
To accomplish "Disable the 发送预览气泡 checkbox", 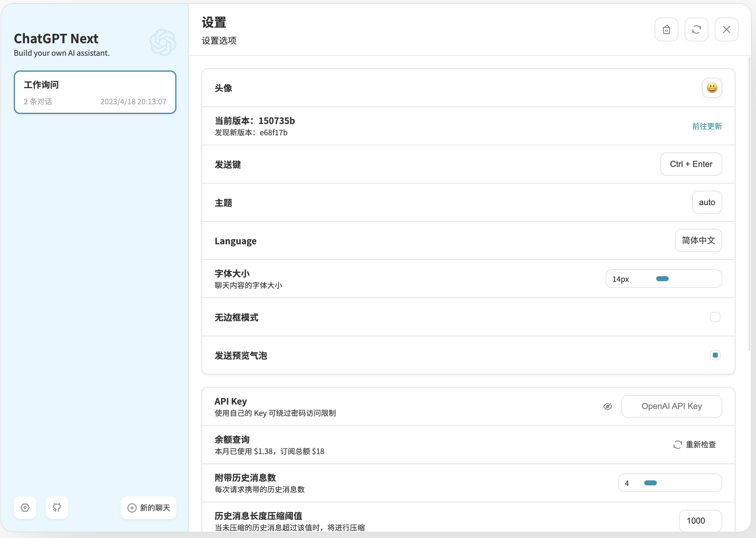I will click(x=715, y=355).
